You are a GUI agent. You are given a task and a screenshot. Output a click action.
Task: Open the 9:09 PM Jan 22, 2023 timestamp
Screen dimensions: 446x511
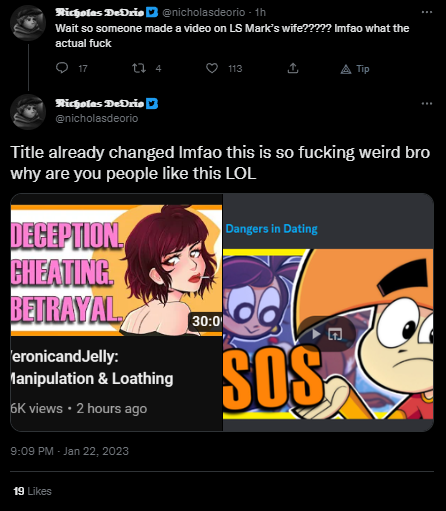[x=70, y=451]
